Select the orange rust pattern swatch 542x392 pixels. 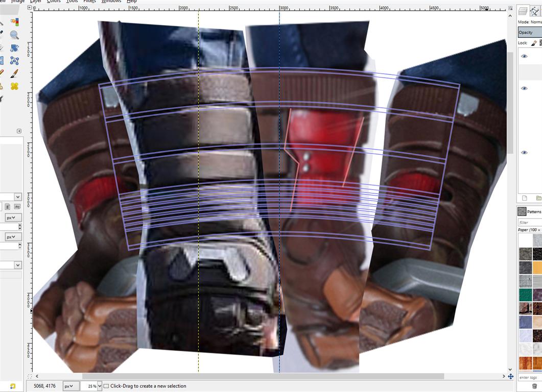(x=526, y=364)
